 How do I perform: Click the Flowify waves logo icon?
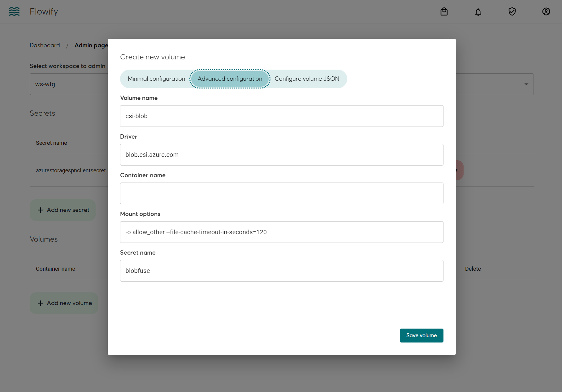[x=14, y=11]
